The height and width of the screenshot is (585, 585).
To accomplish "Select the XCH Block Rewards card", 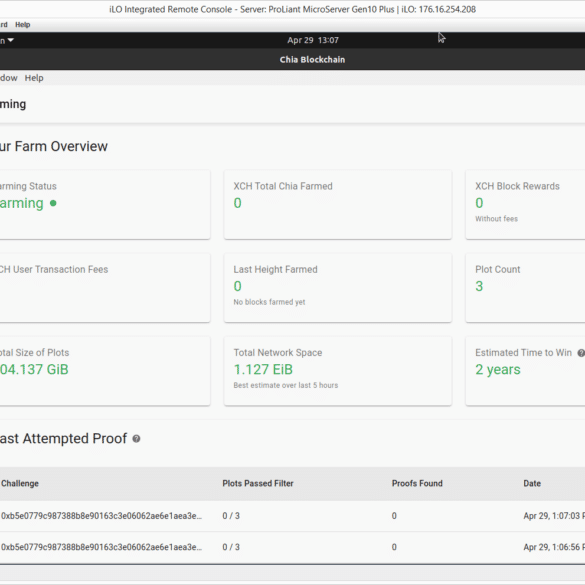I will (525, 204).
